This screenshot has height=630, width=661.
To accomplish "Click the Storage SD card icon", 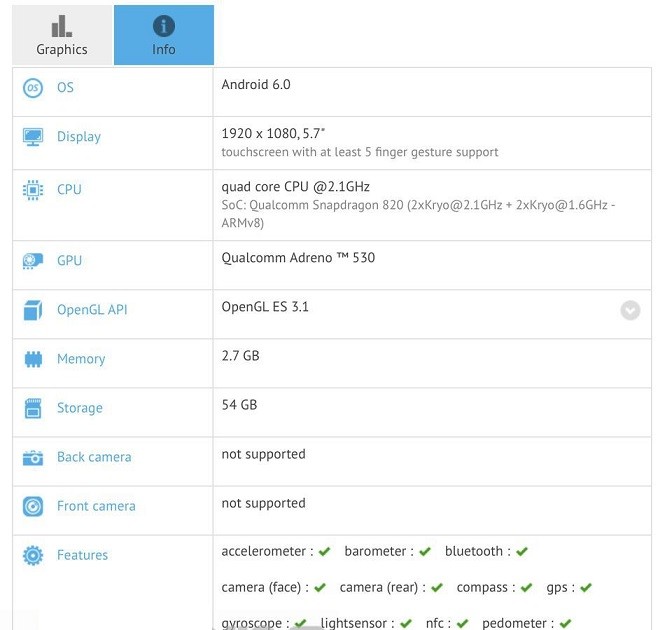I will pos(33,408).
